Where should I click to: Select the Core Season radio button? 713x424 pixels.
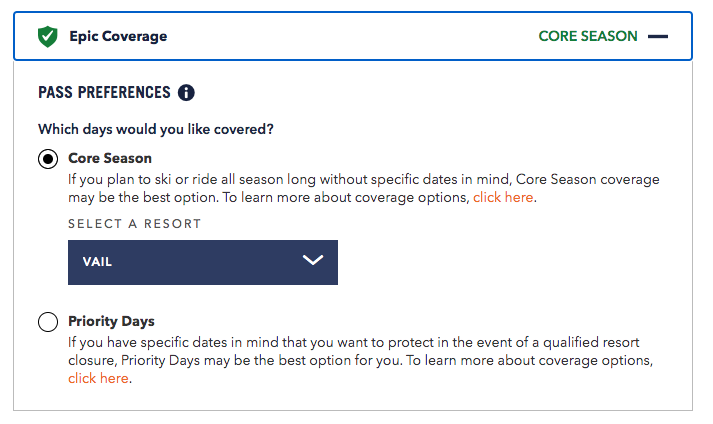(x=48, y=159)
